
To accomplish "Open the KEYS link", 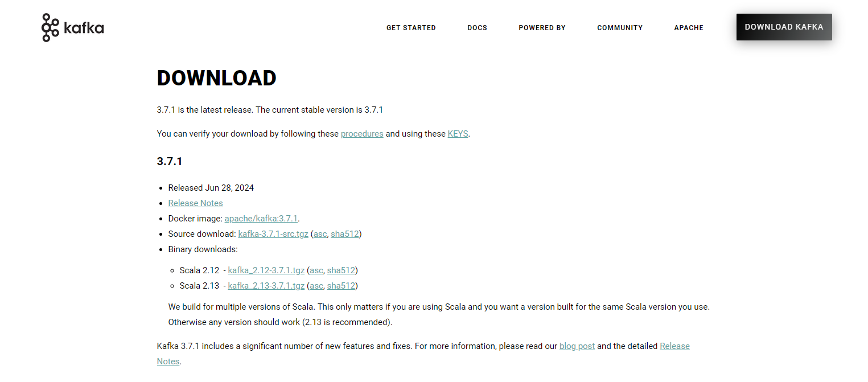I will [x=458, y=134].
